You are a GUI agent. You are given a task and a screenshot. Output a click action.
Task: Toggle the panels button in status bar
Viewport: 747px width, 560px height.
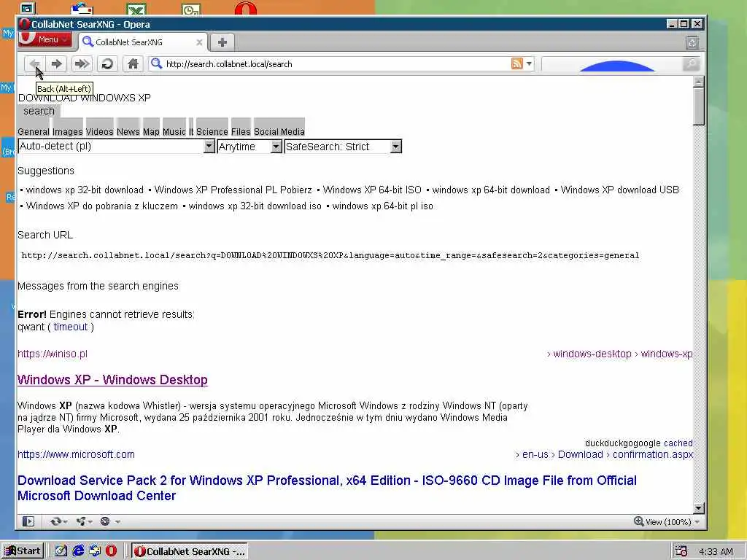pyautogui.click(x=28, y=521)
